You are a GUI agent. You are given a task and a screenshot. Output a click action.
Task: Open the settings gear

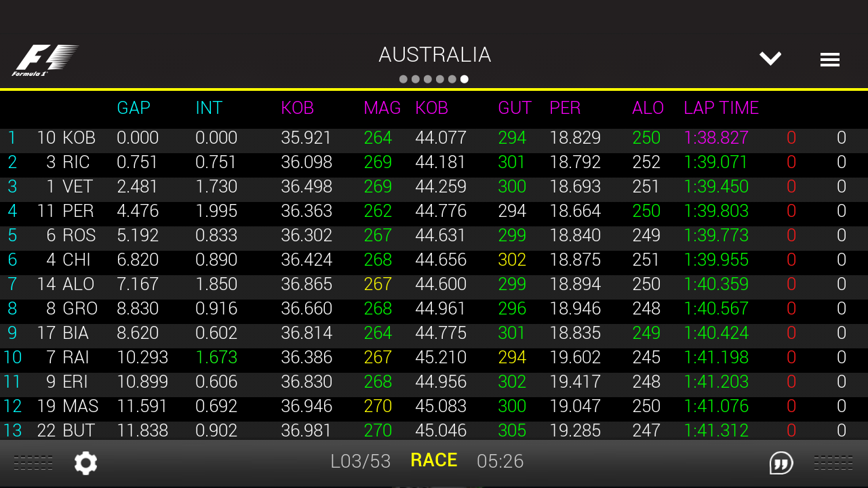[x=85, y=462]
